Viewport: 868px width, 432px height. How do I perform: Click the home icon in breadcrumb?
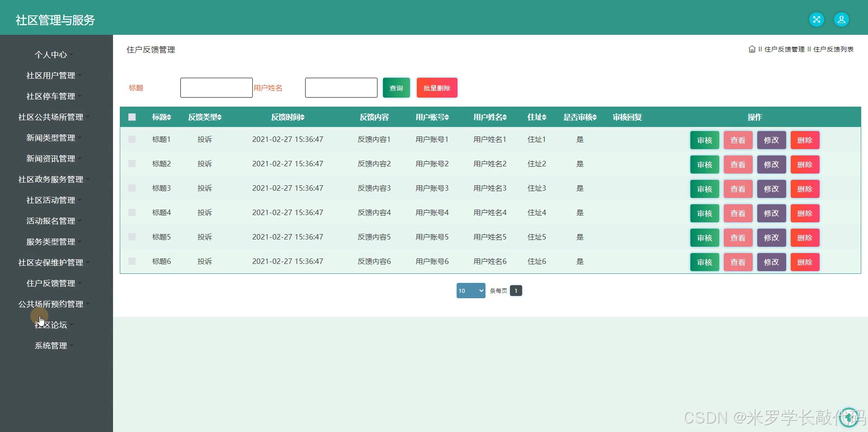tap(752, 49)
